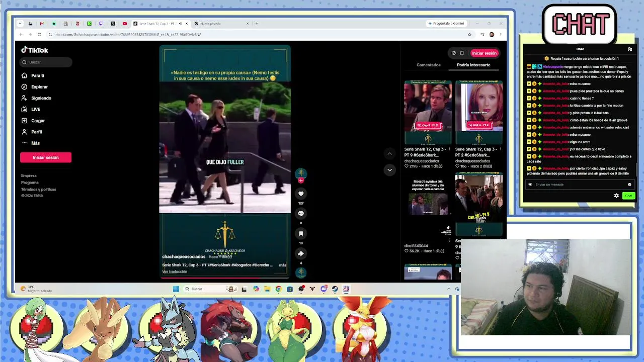
Task: Switch to the Podría interesarte tab
Action: coord(473,65)
